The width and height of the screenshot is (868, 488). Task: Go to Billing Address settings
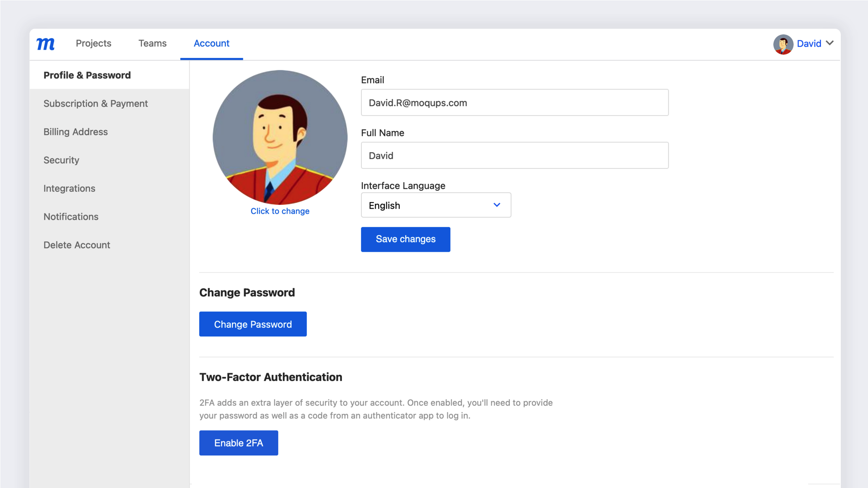[x=75, y=132]
